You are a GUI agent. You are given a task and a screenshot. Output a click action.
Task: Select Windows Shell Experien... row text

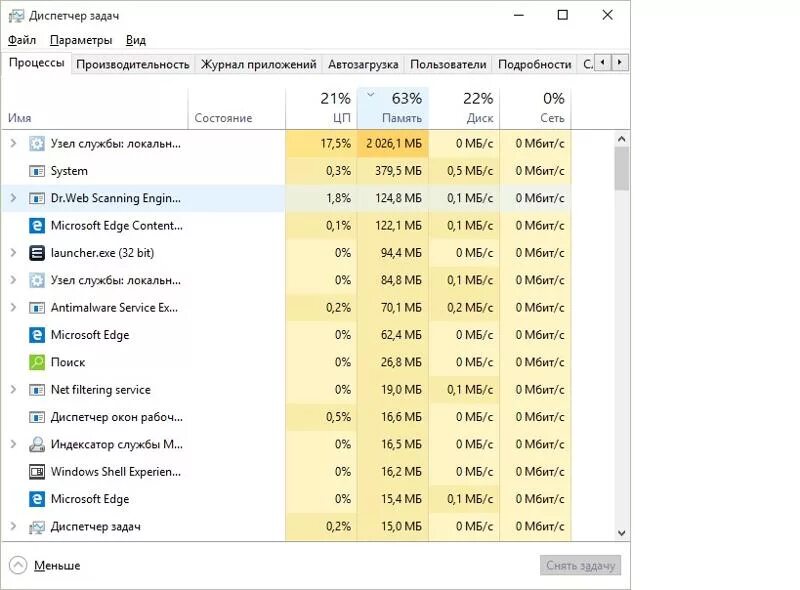pos(116,472)
